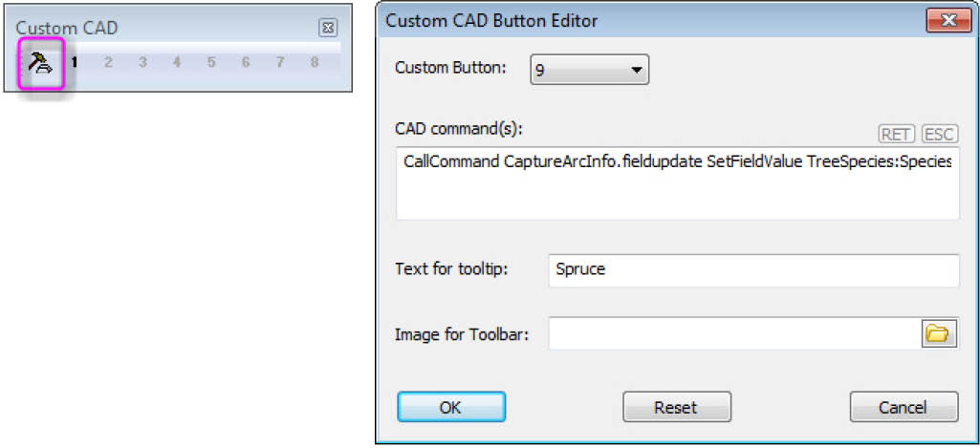
Task: Close the Custom CAD toolbar panel
Action: 328,28
